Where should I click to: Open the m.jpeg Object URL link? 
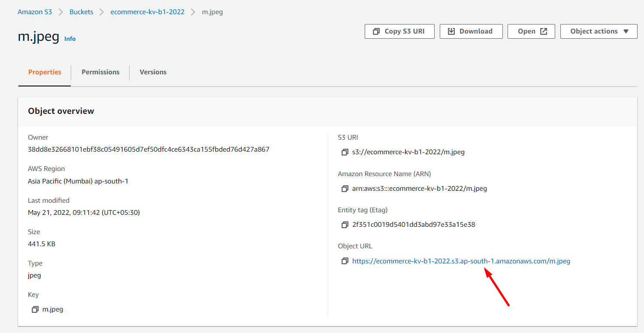461,261
